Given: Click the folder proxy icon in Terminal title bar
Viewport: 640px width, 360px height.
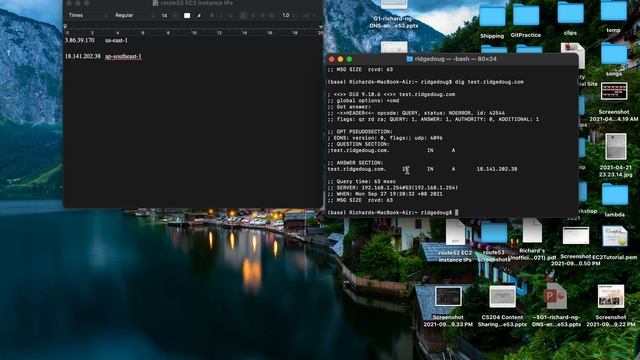Looking at the screenshot, I should pos(409,59).
